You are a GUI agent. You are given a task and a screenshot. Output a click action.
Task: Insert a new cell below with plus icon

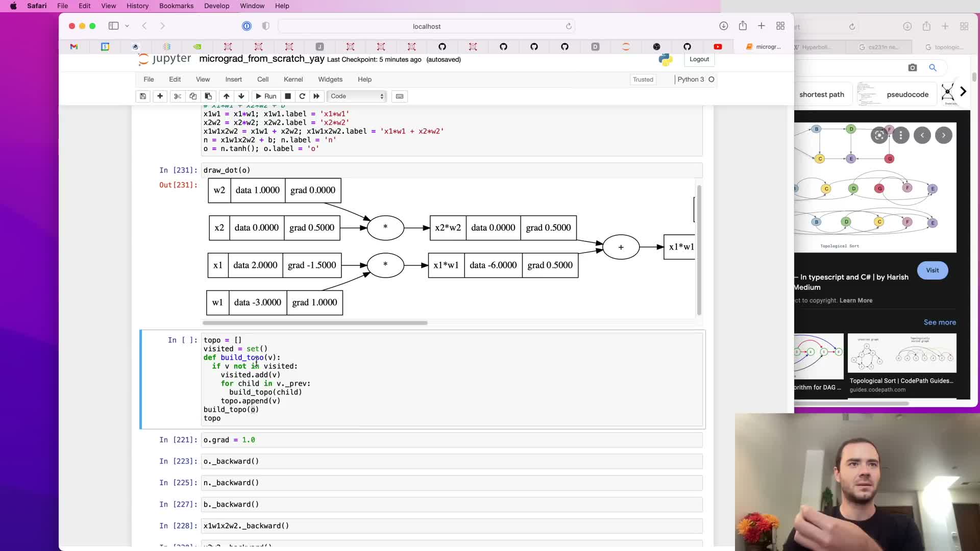160,96
